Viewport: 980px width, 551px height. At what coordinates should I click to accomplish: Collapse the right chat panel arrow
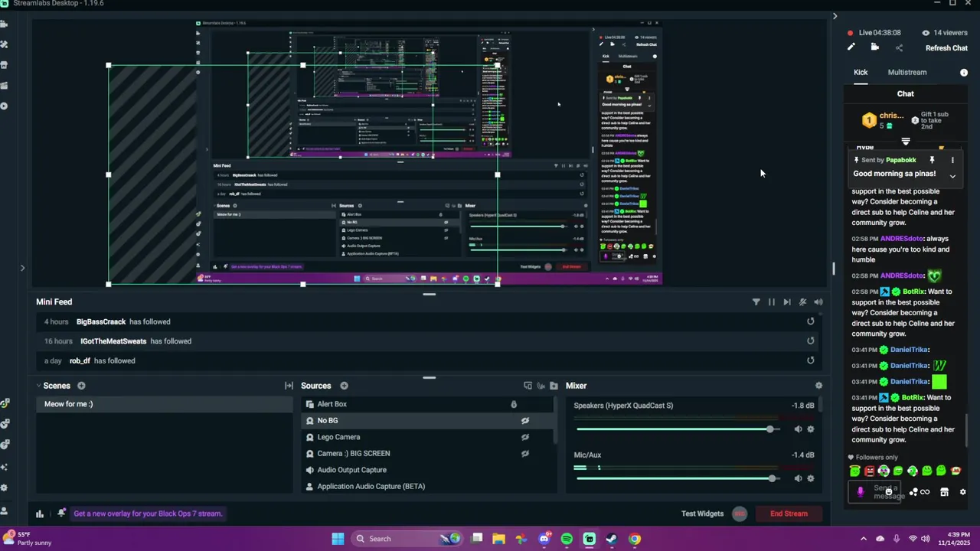coord(835,16)
